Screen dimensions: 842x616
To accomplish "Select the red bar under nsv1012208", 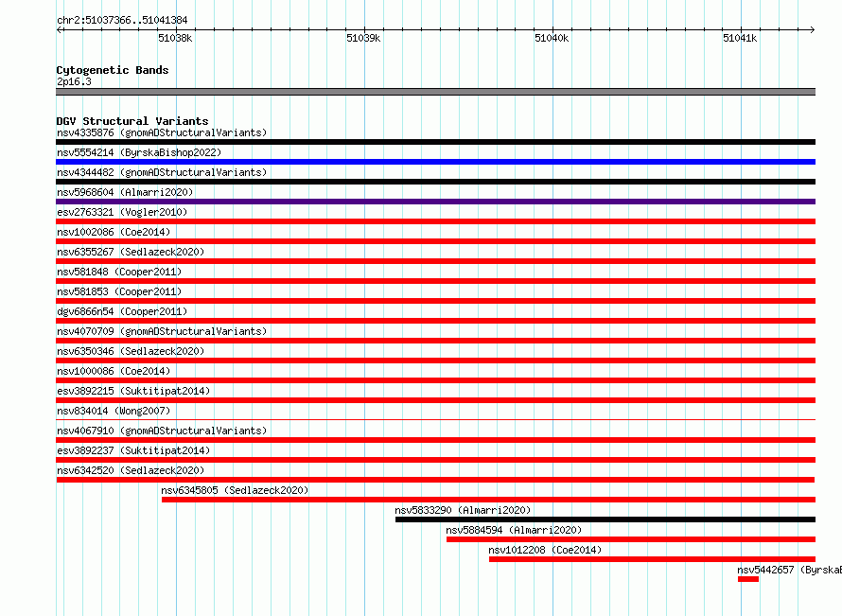I will (x=652, y=559).
